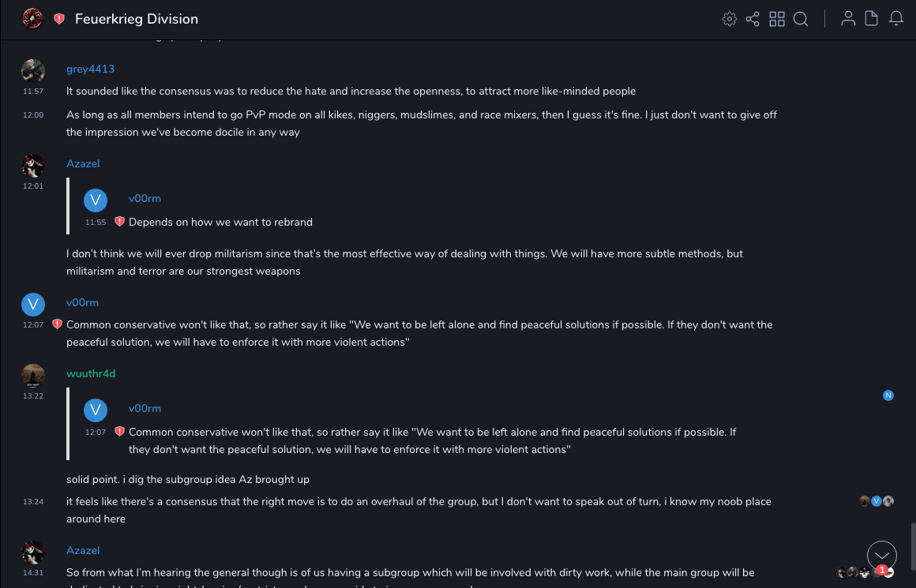Screen dimensions: 916x588
Task: Open shared files document icon
Action: [872, 19]
